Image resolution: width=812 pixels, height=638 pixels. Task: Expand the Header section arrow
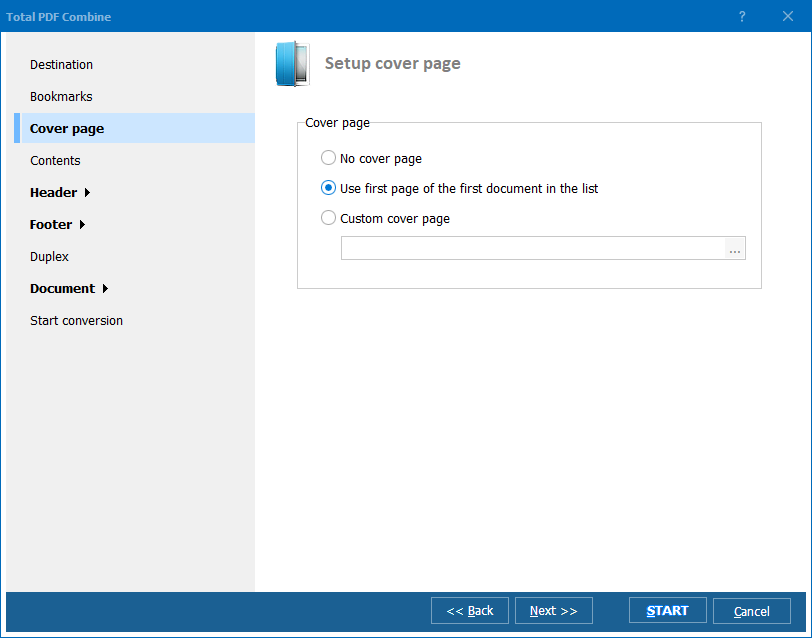(87, 193)
